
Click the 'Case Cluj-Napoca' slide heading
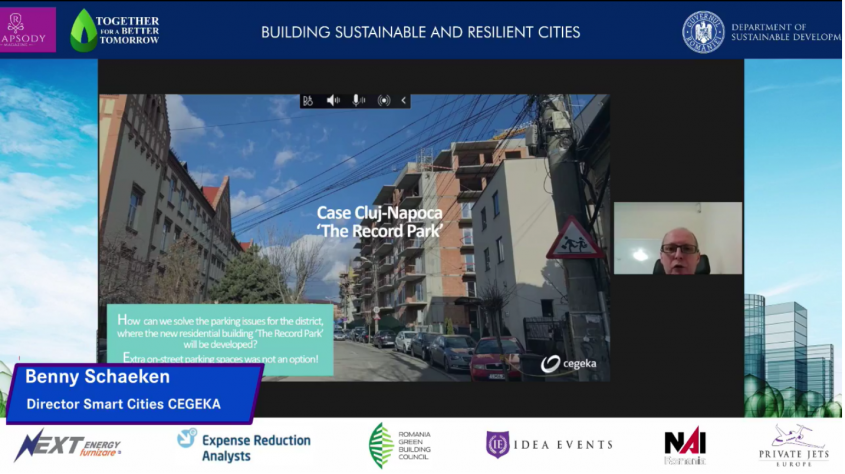tap(379, 213)
